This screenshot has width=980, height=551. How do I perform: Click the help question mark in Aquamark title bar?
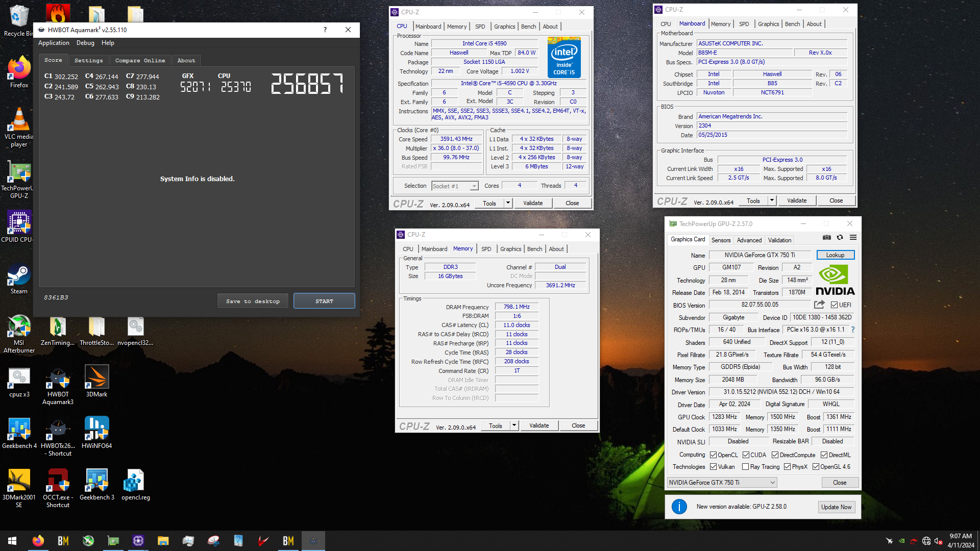pyautogui.click(x=325, y=30)
